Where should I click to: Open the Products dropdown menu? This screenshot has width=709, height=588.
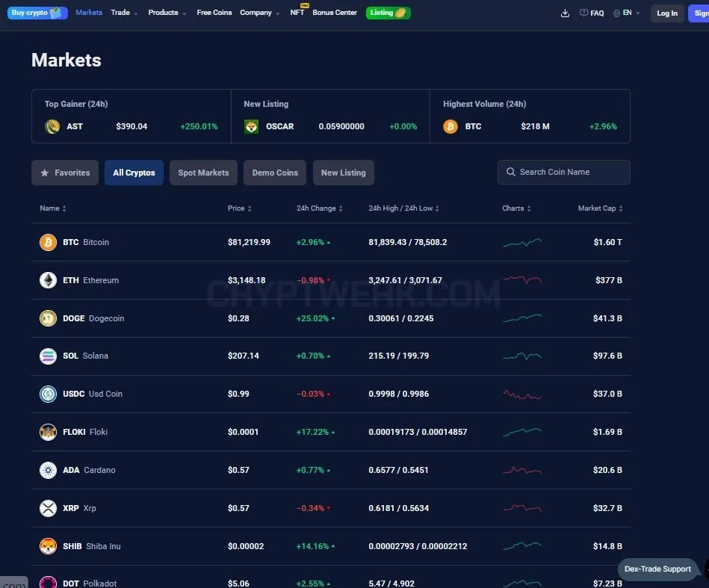click(x=167, y=13)
